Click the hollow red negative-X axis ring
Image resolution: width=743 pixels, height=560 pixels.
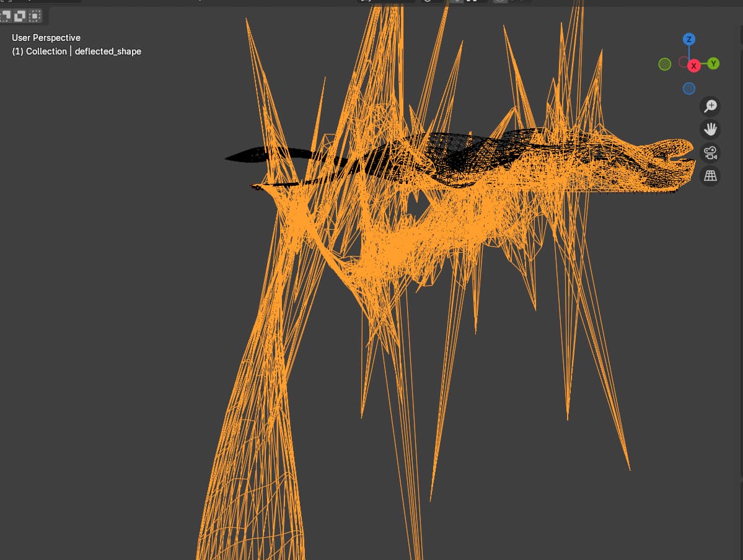684,62
